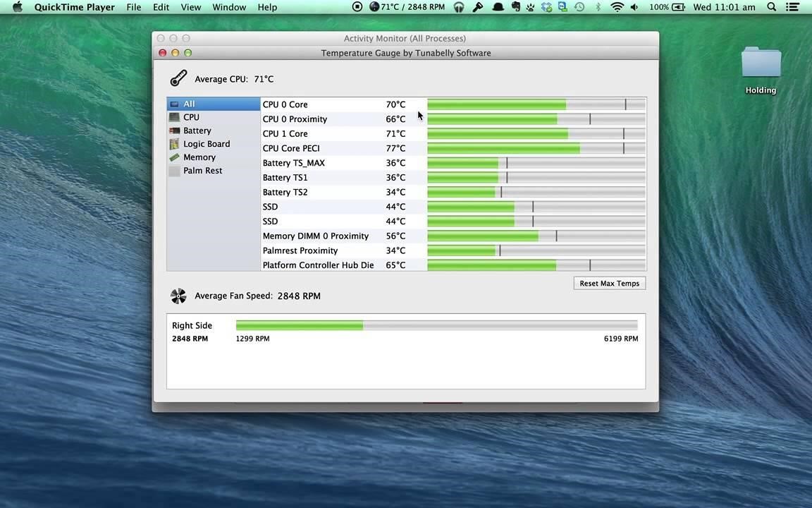Click the 6199 RPM maximum label

[621, 339]
